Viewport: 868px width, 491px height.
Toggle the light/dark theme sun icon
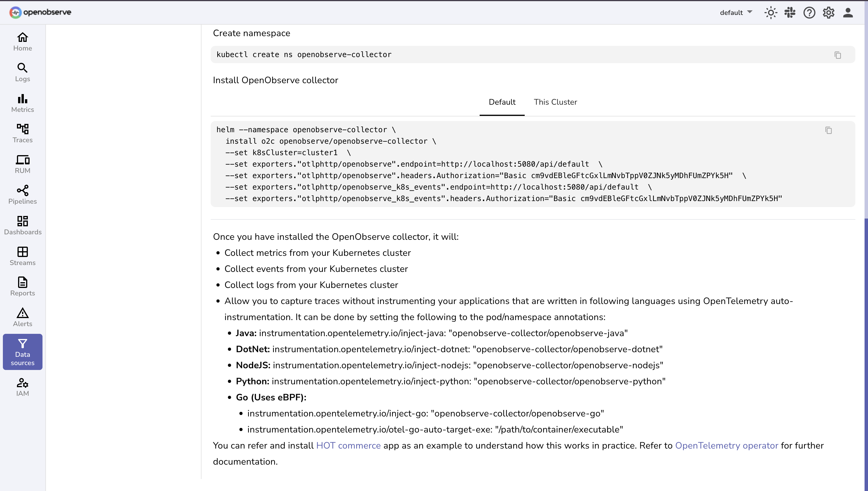click(770, 13)
